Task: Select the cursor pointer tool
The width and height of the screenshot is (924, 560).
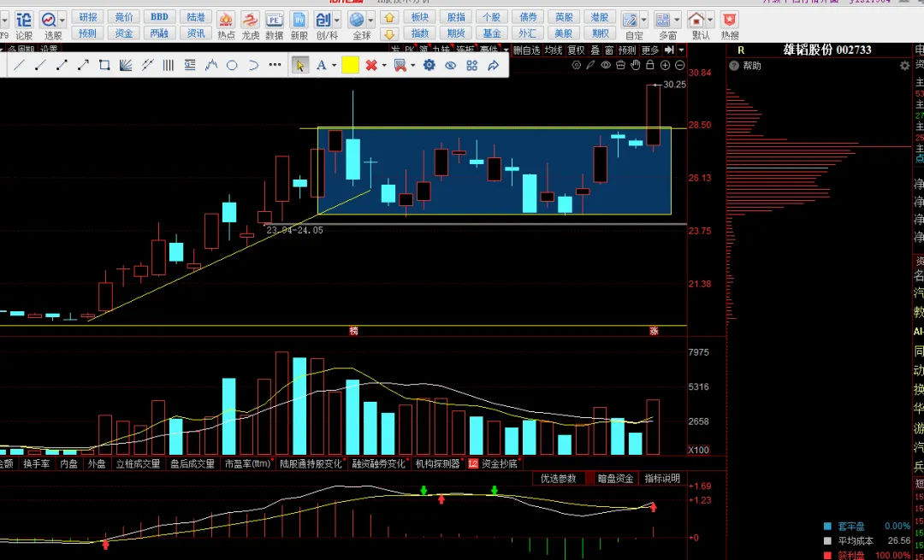Action: coord(300,65)
